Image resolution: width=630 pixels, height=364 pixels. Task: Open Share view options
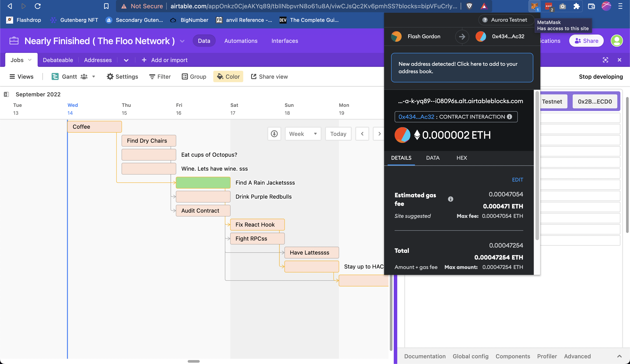coord(269,77)
